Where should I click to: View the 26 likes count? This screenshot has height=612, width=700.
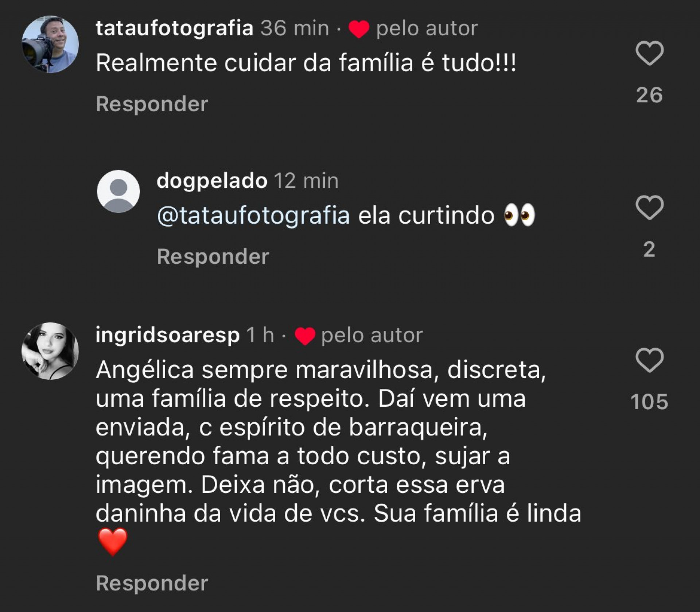[x=649, y=95]
